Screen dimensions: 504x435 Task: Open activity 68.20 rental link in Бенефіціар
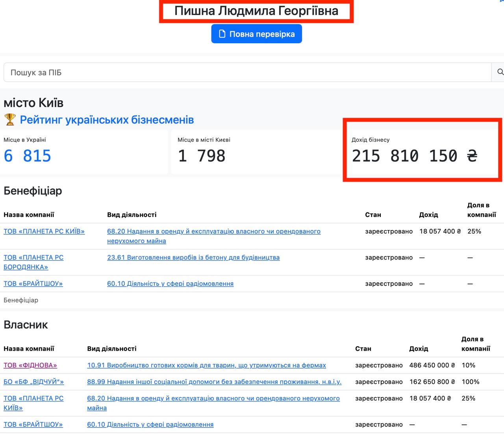pyautogui.click(x=213, y=232)
